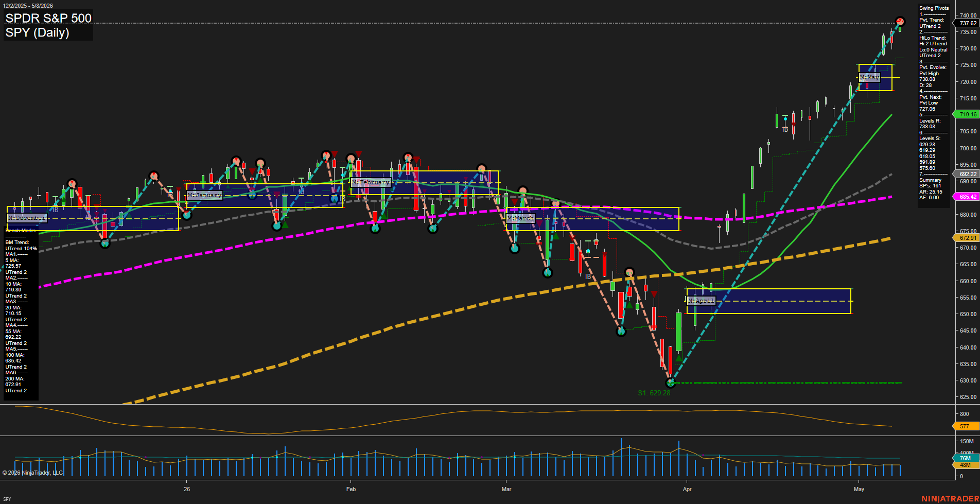Image resolution: width=980 pixels, height=504 pixels.
Task: Open the SPY tab at bottom left
Action: click(x=7, y=499)
